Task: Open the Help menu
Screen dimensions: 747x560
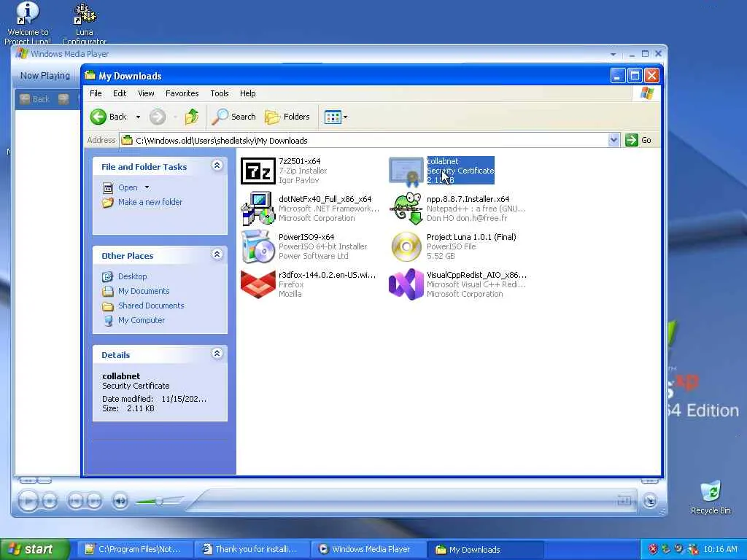Action: (248, 93)
